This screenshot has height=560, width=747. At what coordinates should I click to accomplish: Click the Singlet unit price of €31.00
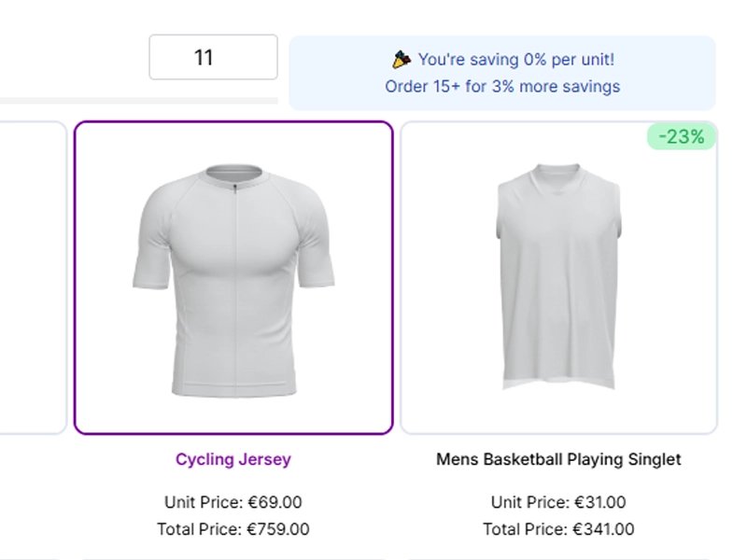[557, 501]
